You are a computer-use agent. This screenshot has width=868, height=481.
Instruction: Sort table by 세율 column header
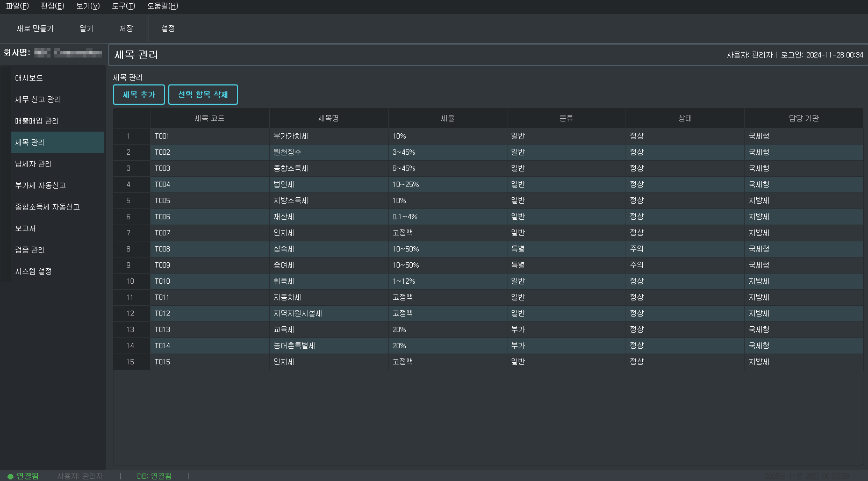point(447,118)
